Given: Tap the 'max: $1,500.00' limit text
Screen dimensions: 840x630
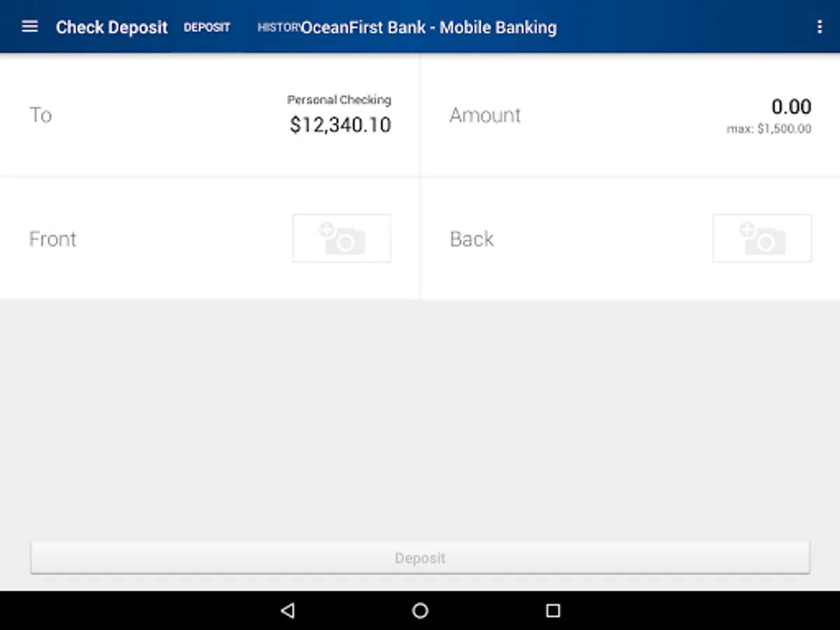Looking at the screenshot, I should point(769,129).
